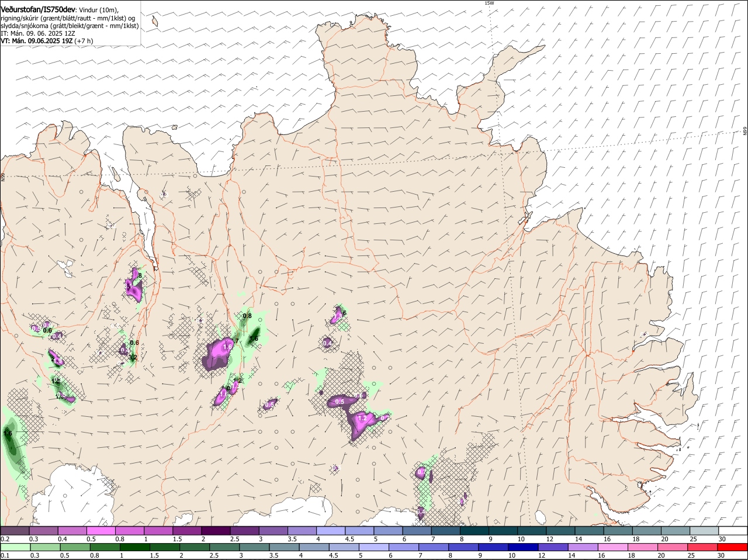The width and height of the screenshot is (748, 560).
Task: Pick the top legend row swatch above label 10
Action: coord(532,531)
